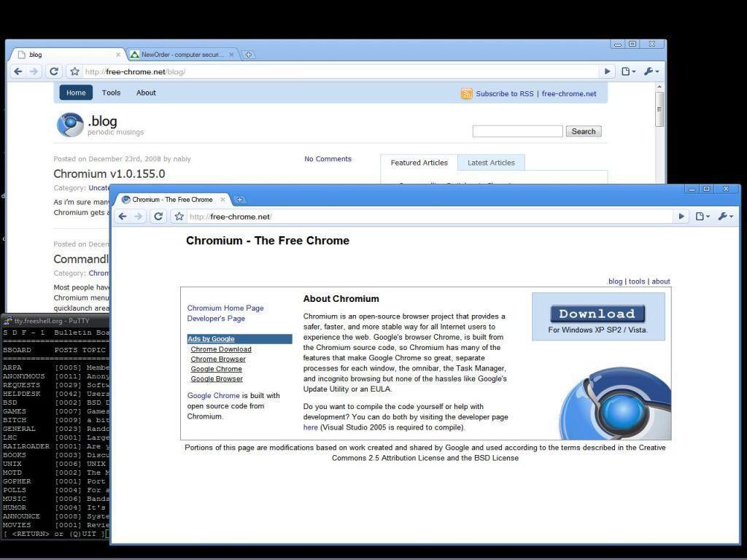Screen dimensions: 747x560
Task: Open Home in blog navigation
Action: point(76,93)
